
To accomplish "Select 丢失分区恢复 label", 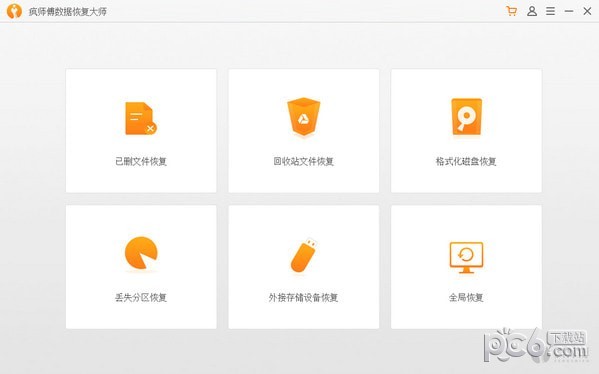I will coord(141,297).
